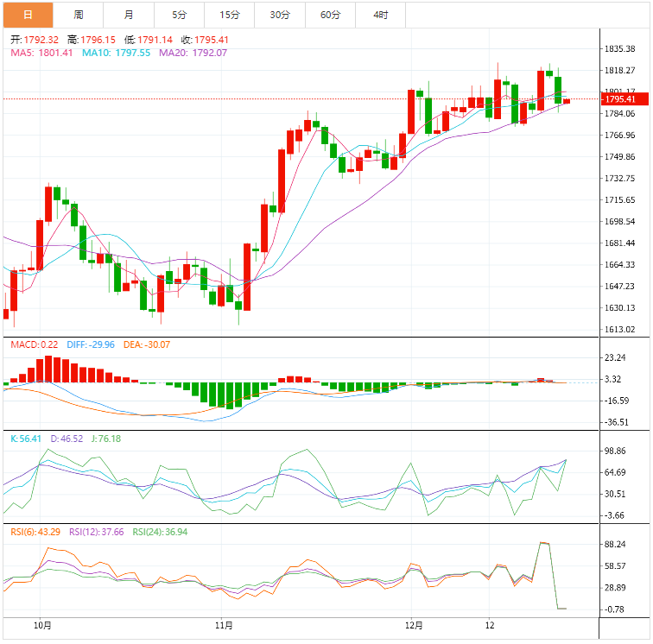The width and height of the screenshot is (653, 644).
Task: Click the DIFF value in MACD panel
Action: (91, 345)
